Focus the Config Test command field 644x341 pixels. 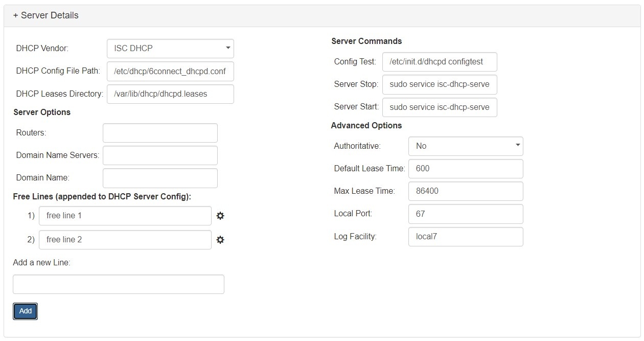click(x=439, y=62)
